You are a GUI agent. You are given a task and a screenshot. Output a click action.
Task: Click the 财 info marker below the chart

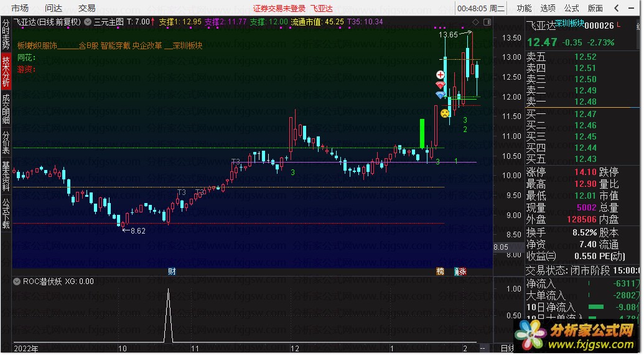[x=172, y=272]
